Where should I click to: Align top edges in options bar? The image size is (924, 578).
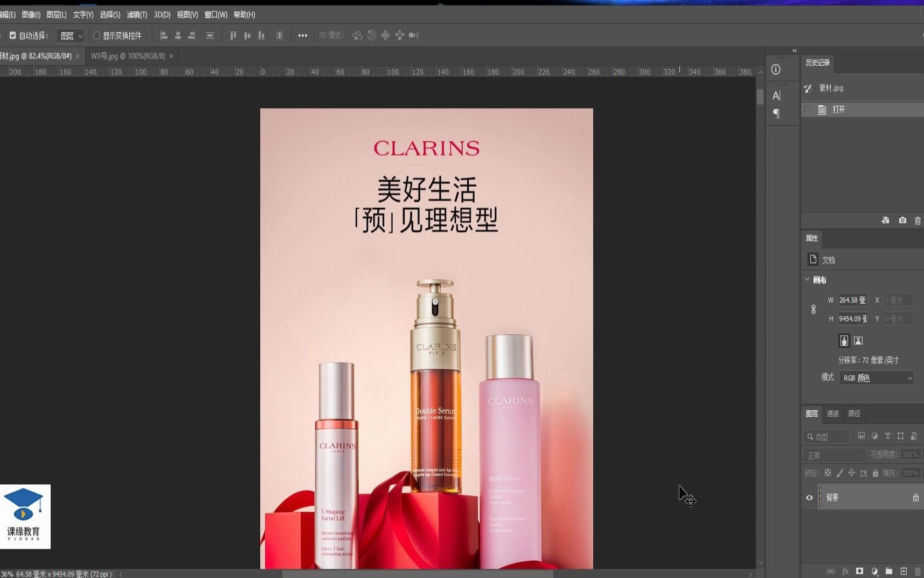[x=233, y=36]
